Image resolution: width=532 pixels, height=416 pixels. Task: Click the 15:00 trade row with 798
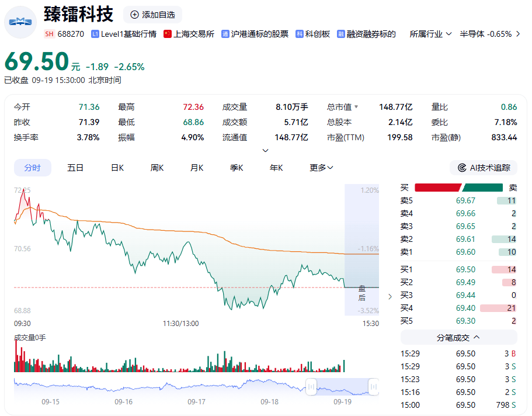point(459,405)
